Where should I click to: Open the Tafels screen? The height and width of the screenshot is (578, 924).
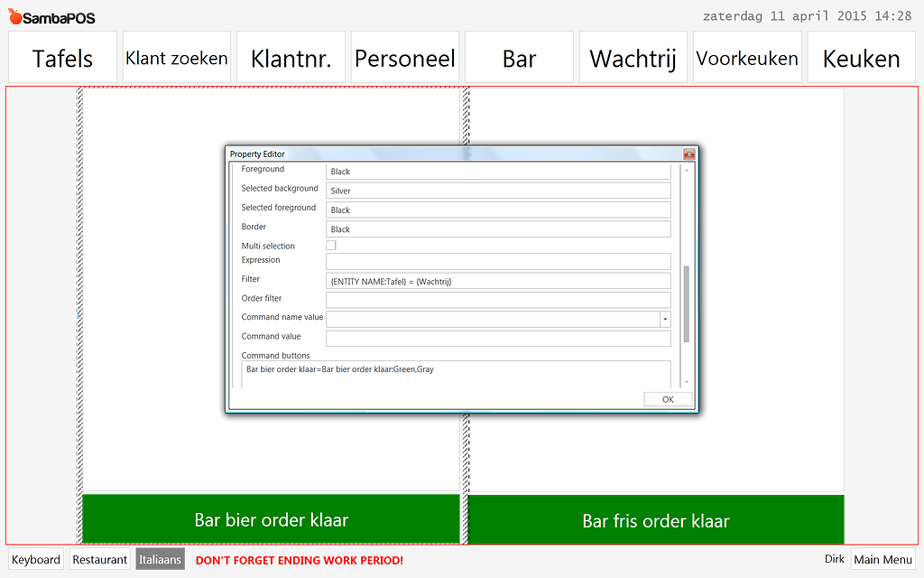tap(61, 57)
